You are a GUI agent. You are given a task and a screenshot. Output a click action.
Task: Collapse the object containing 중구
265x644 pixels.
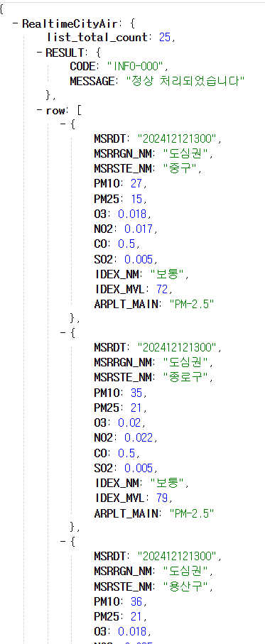pos(63,124)
